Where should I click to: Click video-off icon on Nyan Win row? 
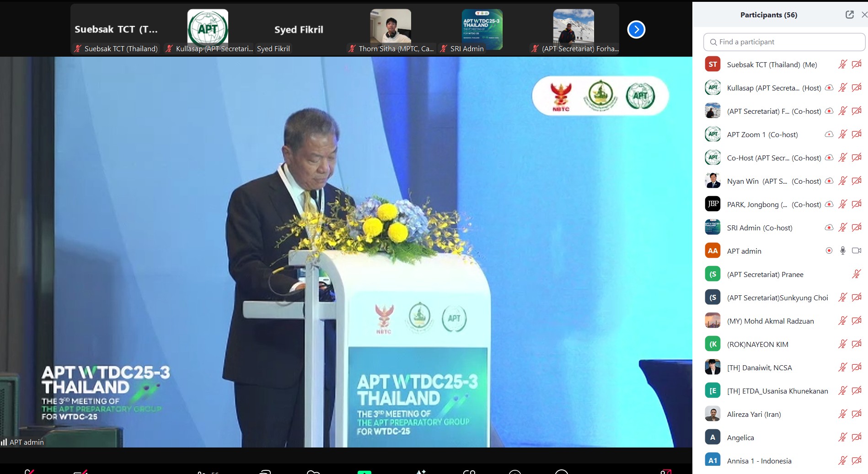coord(857,181)
